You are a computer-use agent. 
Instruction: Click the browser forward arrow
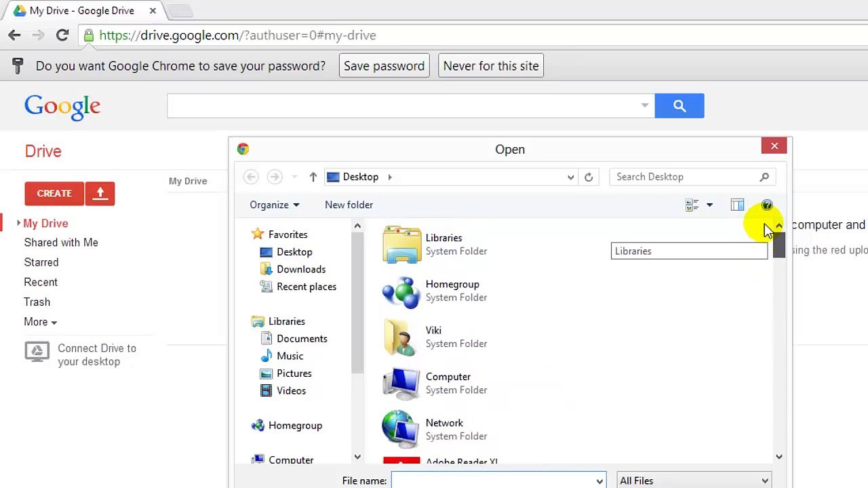click(39, 35)
